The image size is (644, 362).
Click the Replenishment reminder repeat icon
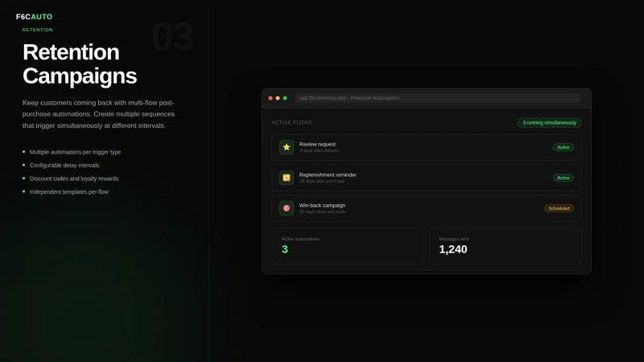[287, 178]
